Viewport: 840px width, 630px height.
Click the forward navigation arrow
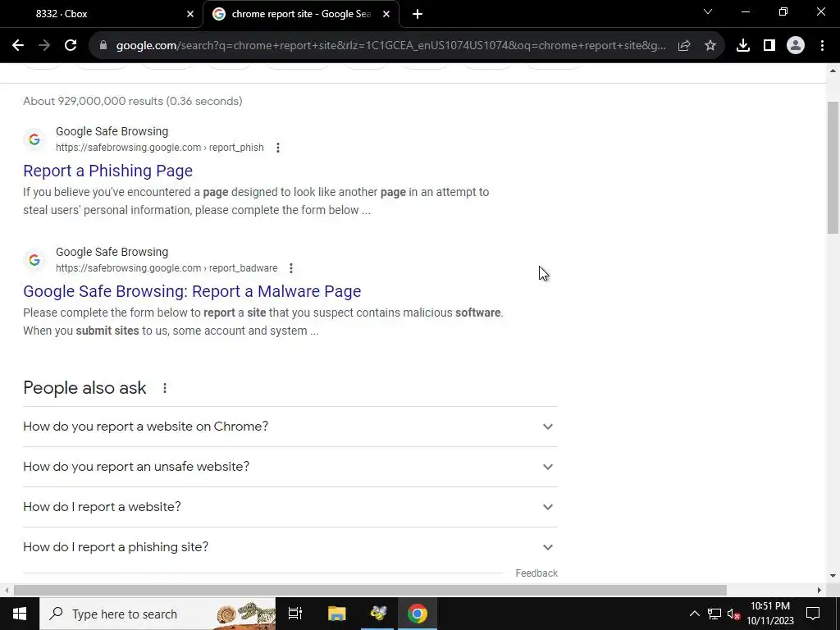point(44,46)
